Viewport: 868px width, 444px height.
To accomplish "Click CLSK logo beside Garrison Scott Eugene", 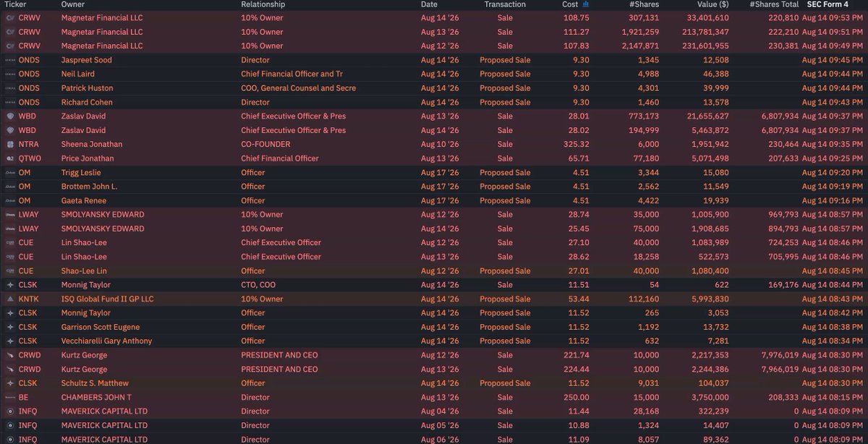I will click(x=10, y=327).
